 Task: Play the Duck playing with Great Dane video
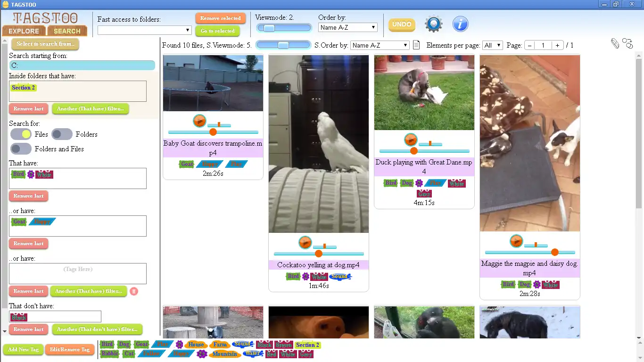pos(411,140)
